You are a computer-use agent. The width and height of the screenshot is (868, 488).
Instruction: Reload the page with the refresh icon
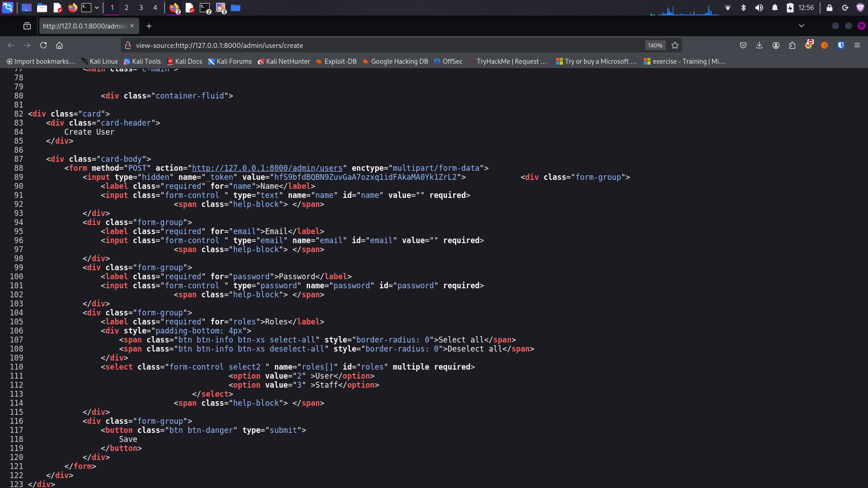coord(43,45)
